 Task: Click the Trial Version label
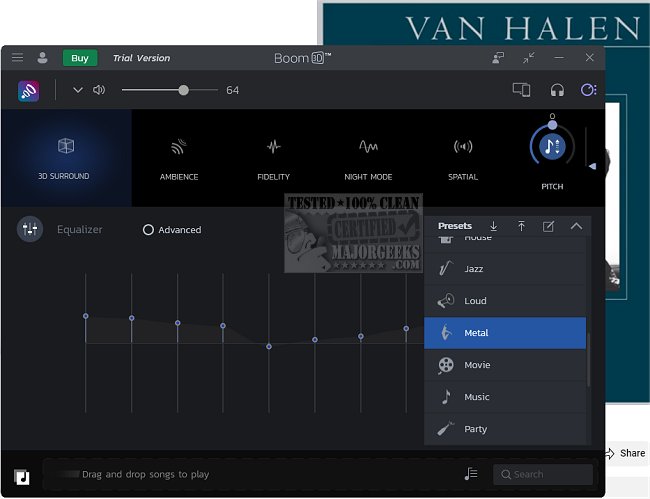[x=141, y=58]
